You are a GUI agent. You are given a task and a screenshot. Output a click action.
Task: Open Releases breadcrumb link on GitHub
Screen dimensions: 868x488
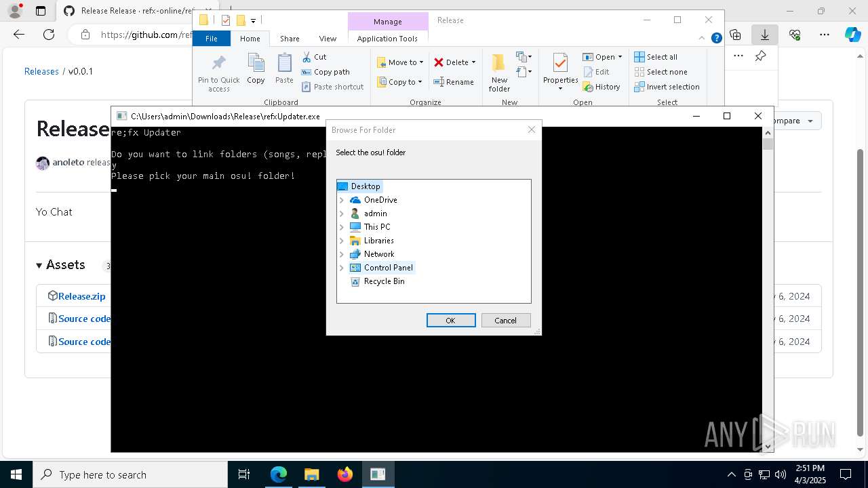click(41, 71)
